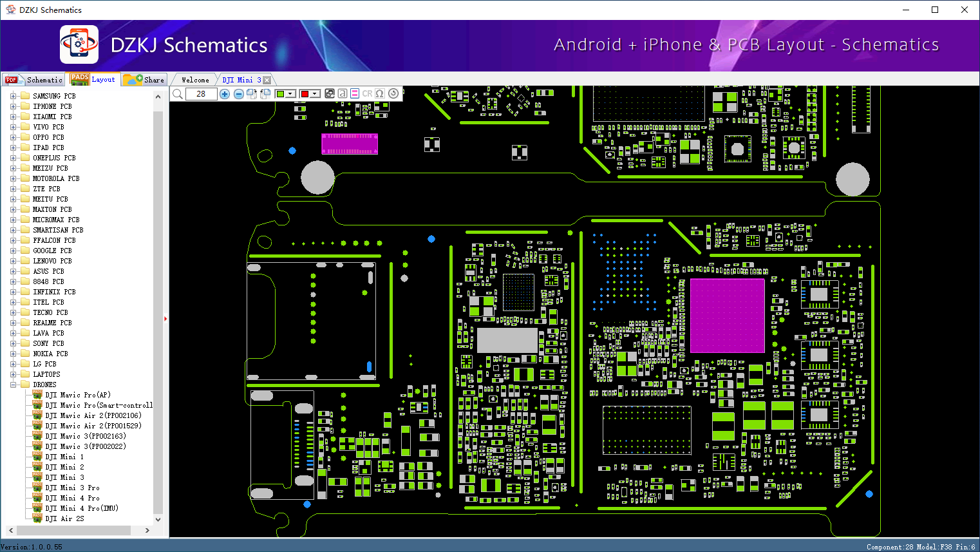
Task: Open DJI Mini 4 Pro layout
Action: (x=72, y=498)
